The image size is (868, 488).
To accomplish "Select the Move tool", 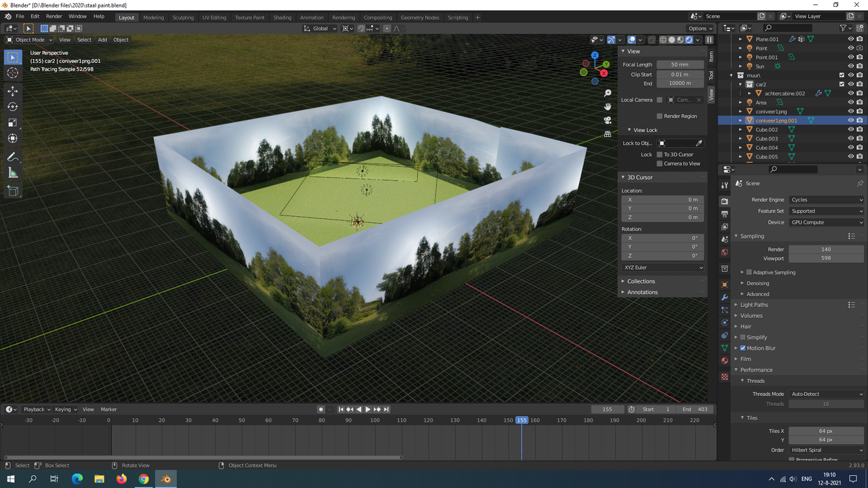I will [x=13, y=91].
